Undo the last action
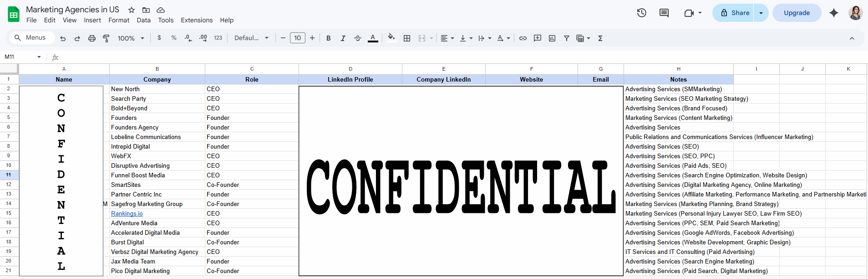This screenshot has width=868, height=279. point(63,38)
